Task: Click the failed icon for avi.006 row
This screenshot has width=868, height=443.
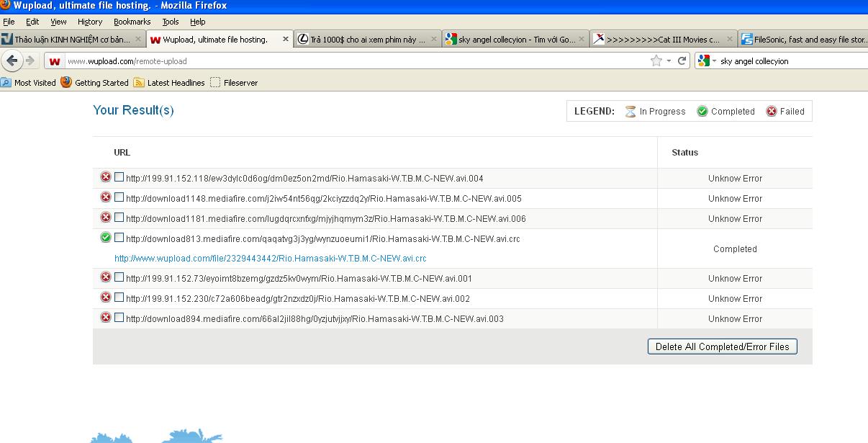Action: (x=106, y=218)
